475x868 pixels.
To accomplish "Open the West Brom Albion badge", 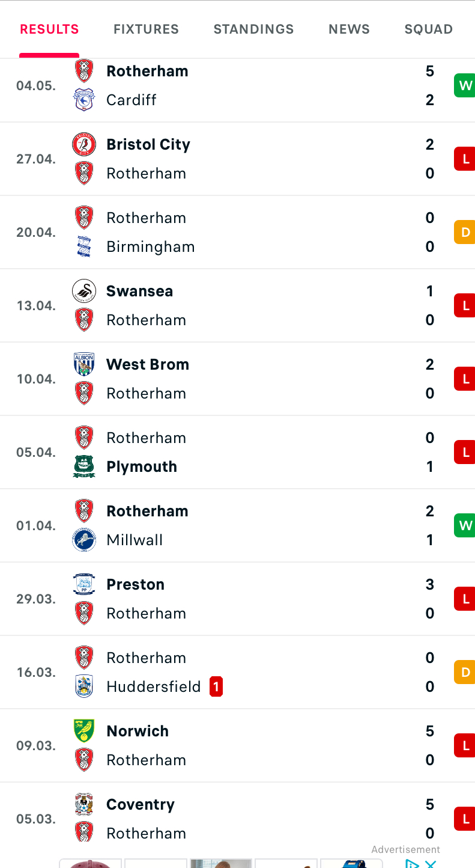I will (84, 364).
